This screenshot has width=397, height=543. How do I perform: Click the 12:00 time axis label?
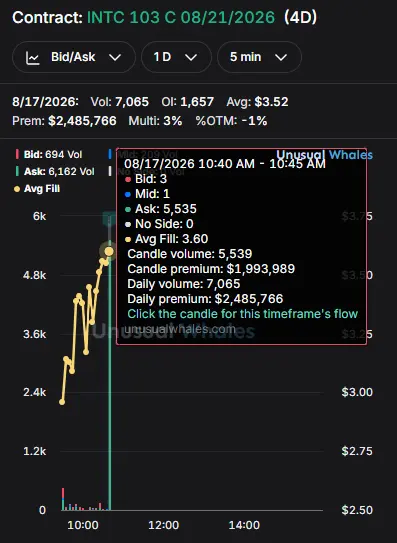[164, 525]
